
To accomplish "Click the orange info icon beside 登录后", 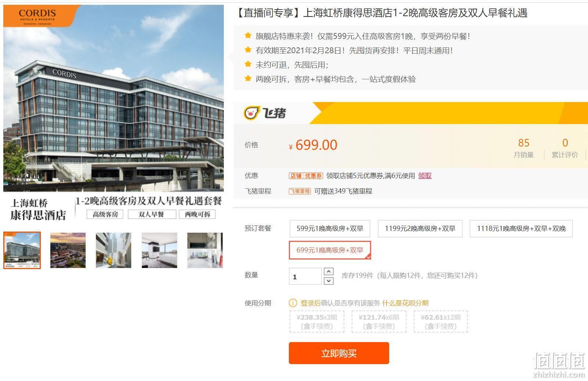I will click(x=293, y=303).
